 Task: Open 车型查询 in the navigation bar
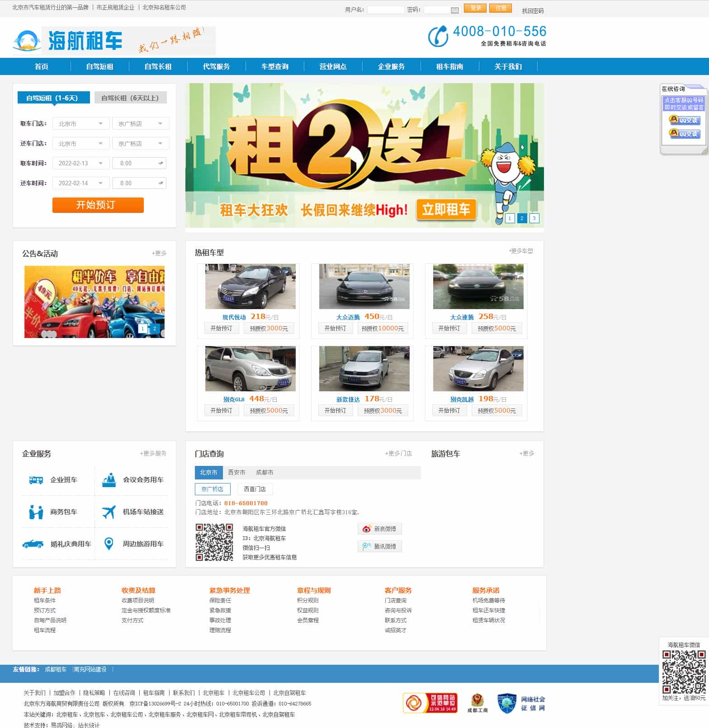[275, 67]
